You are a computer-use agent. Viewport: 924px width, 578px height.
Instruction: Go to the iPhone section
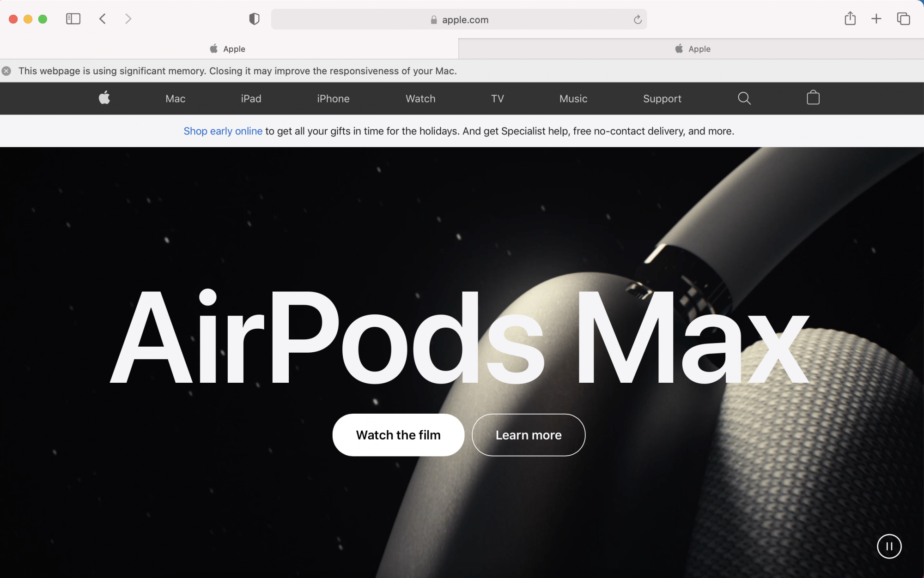(x=333, y=99)
